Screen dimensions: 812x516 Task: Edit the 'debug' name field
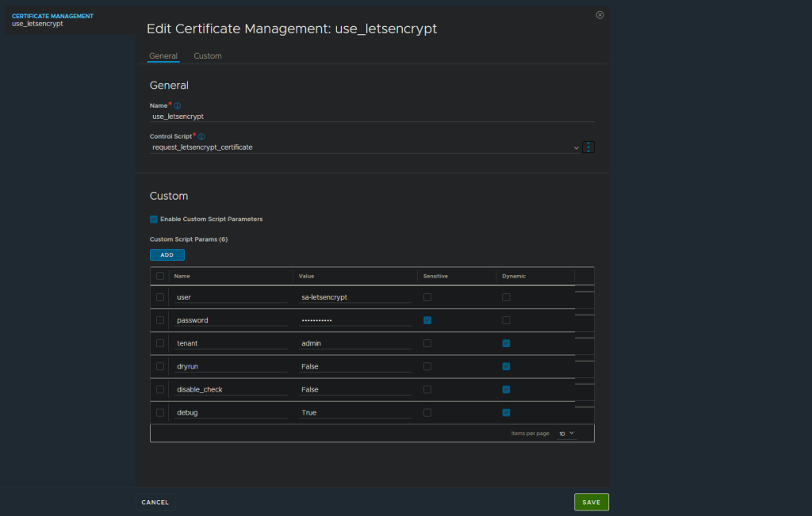point(231,412)
